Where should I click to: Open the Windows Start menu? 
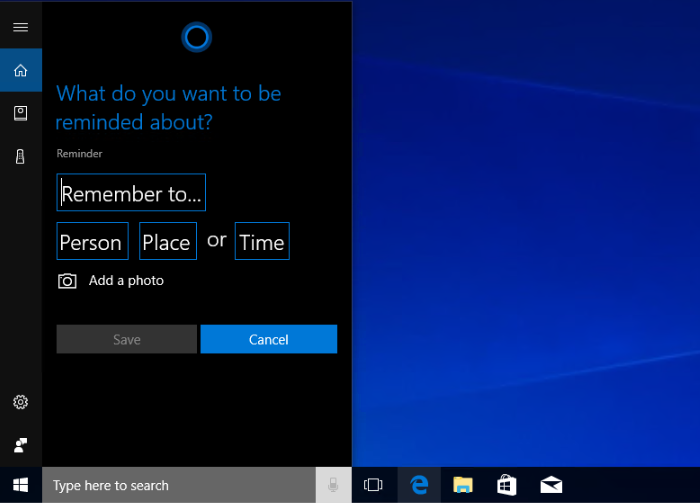[x=21, y=485]
